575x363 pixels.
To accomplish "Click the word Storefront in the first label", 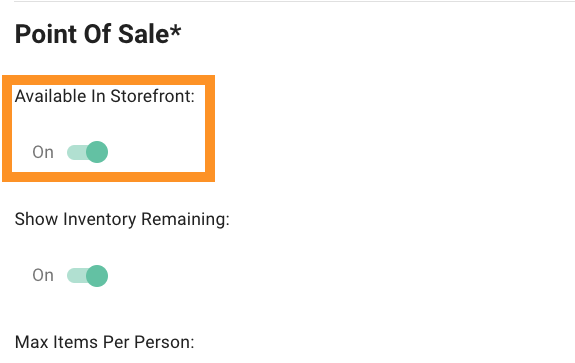I will point(153,96).
